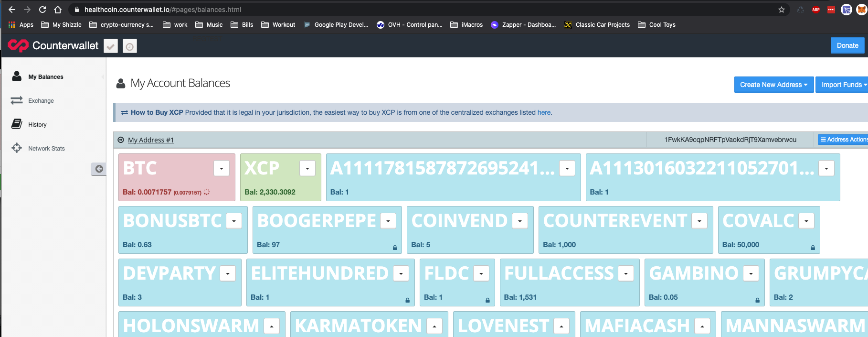Open the BONUSBTC actions dropdown
Image resolution: width=868 pixels, height=337 pixels.
(x=234, y=221)
